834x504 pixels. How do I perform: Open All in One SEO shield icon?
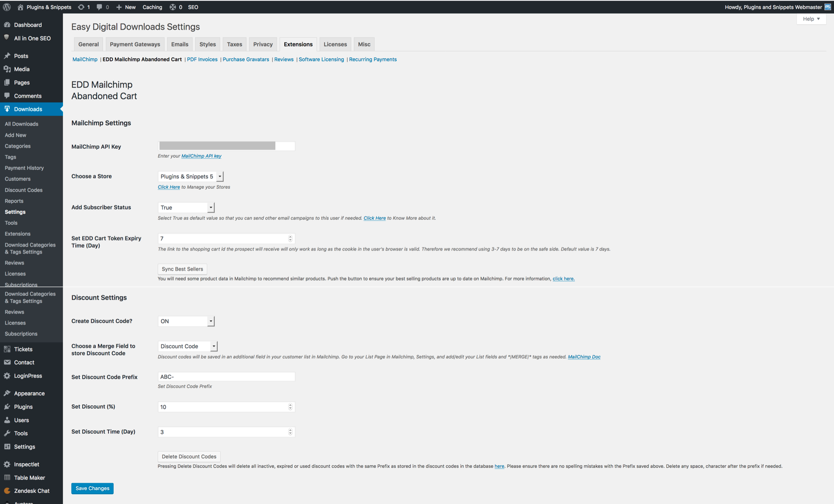7,38
